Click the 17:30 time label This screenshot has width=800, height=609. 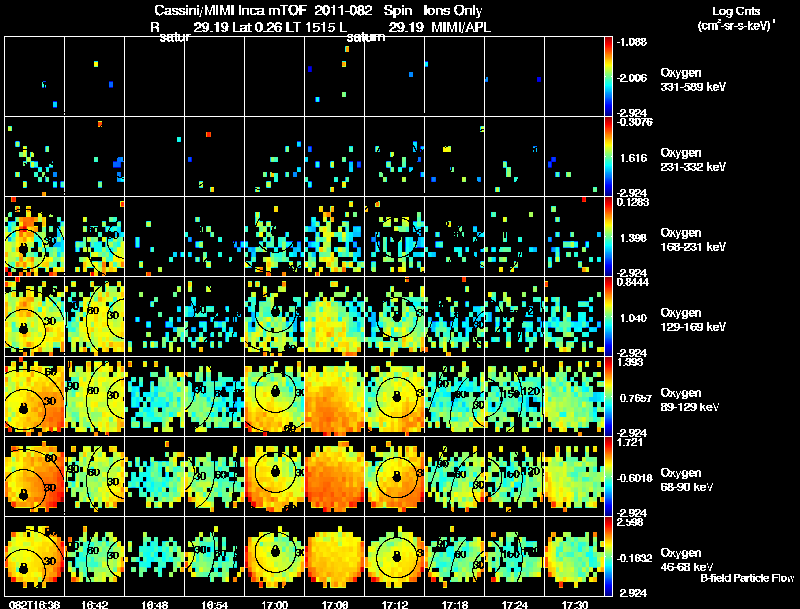point(574,604)
